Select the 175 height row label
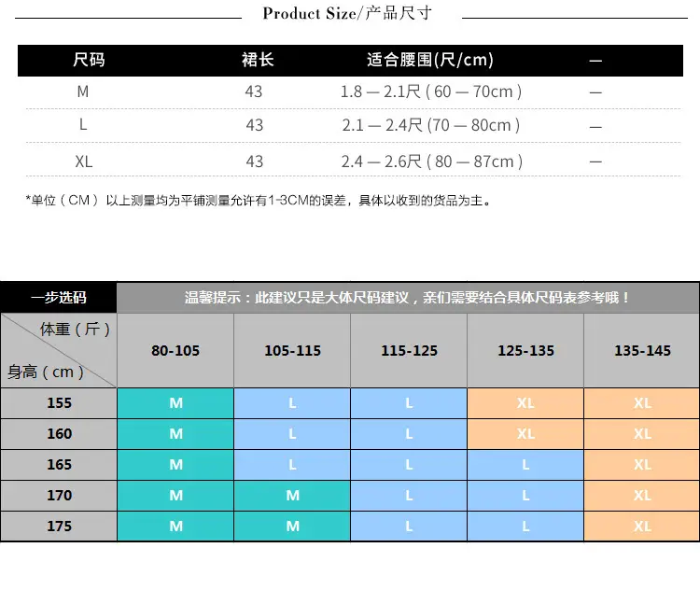Viewport: 700px width, 604px height. (x=59, y=527)
